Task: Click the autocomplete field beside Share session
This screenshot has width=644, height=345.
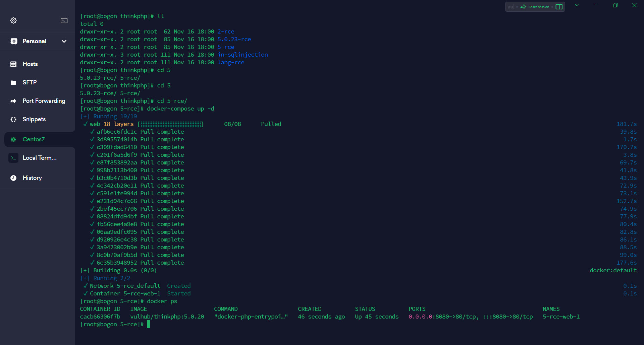Action: coord(511,7)
